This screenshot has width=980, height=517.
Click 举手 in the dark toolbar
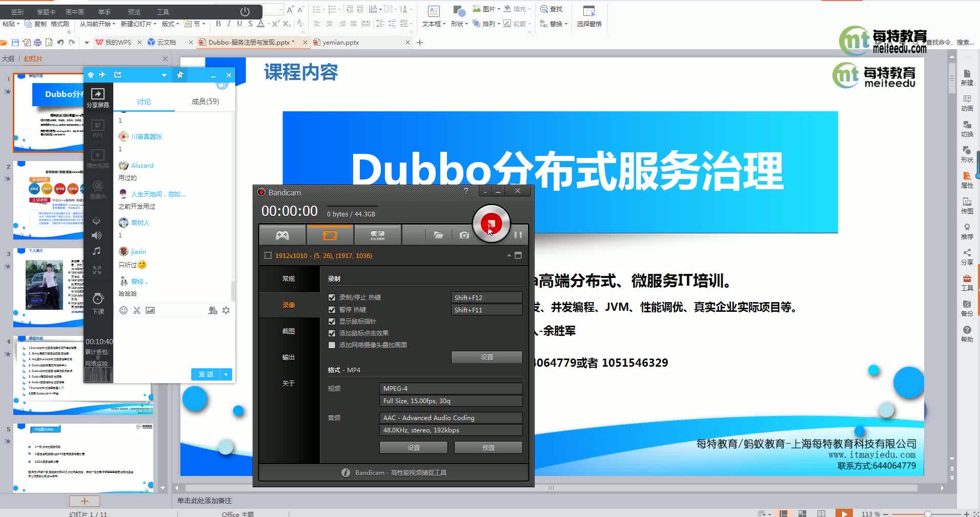pyautogui.click(x=104, y=12)
